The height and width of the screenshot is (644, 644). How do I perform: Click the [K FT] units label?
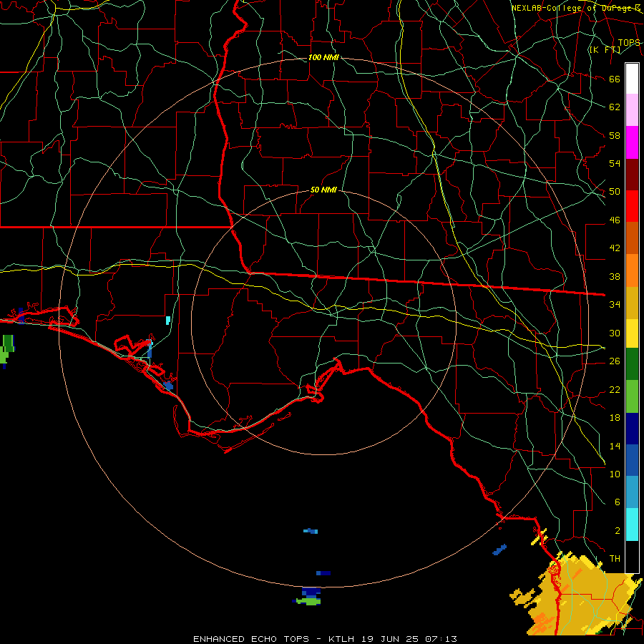605,50
